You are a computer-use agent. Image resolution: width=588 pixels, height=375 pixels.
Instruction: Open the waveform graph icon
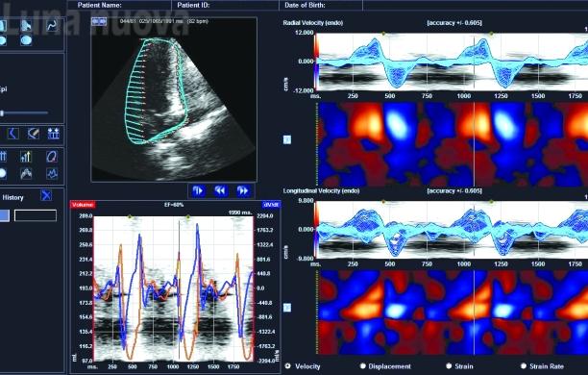(x=52, y=173)
